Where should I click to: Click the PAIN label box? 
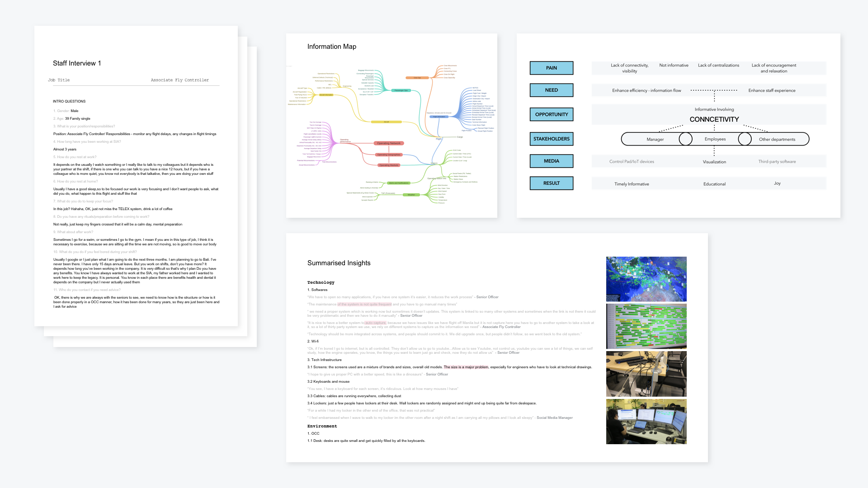point(551,68)
